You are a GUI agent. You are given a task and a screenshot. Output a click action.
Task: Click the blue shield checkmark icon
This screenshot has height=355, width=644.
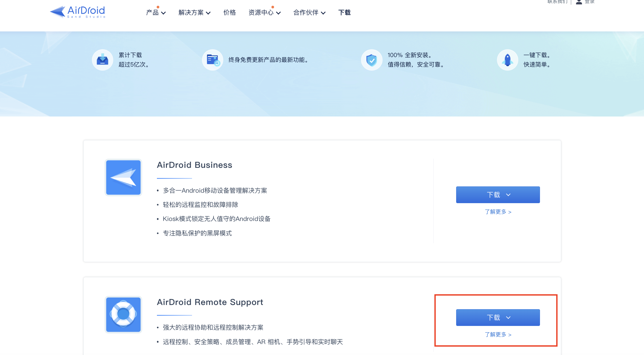372,60
